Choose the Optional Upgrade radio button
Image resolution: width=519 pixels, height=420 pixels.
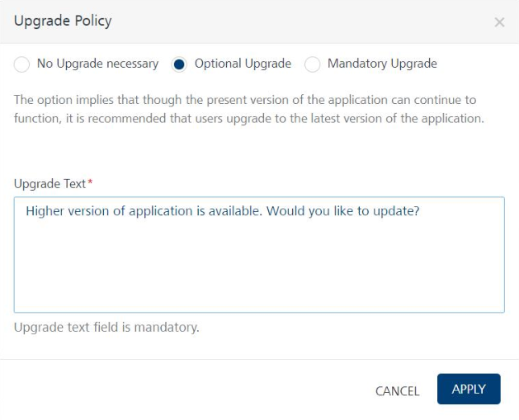click(179, 64)
